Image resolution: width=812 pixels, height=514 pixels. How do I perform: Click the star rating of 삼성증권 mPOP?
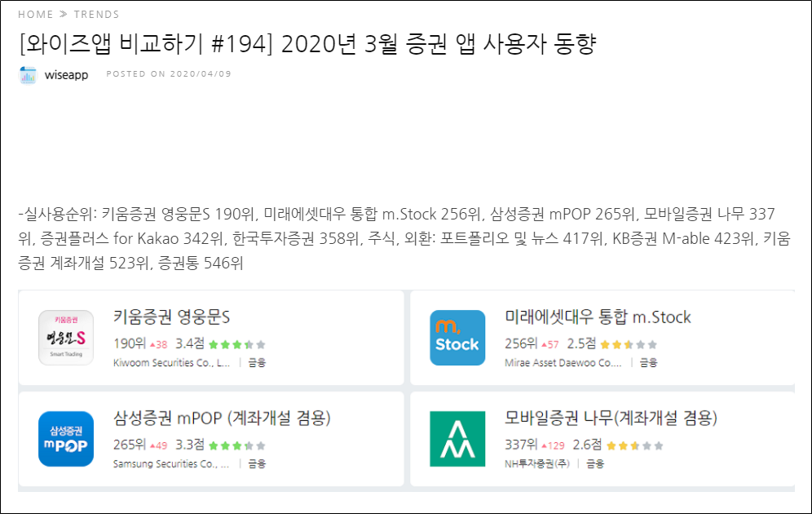tap(236, 445)
